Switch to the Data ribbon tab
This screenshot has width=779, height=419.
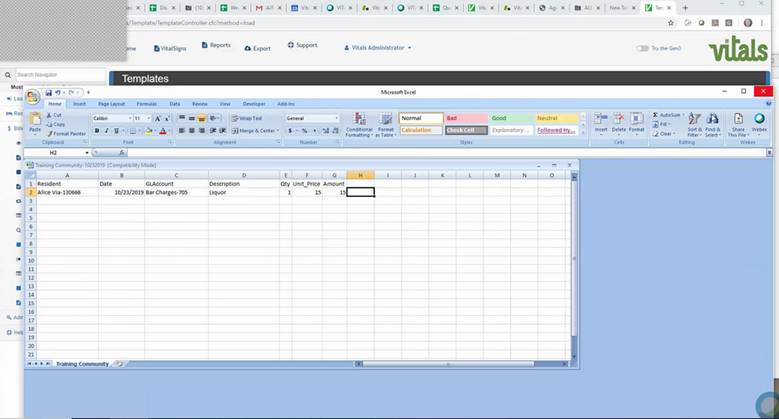(x=175, y=104)
